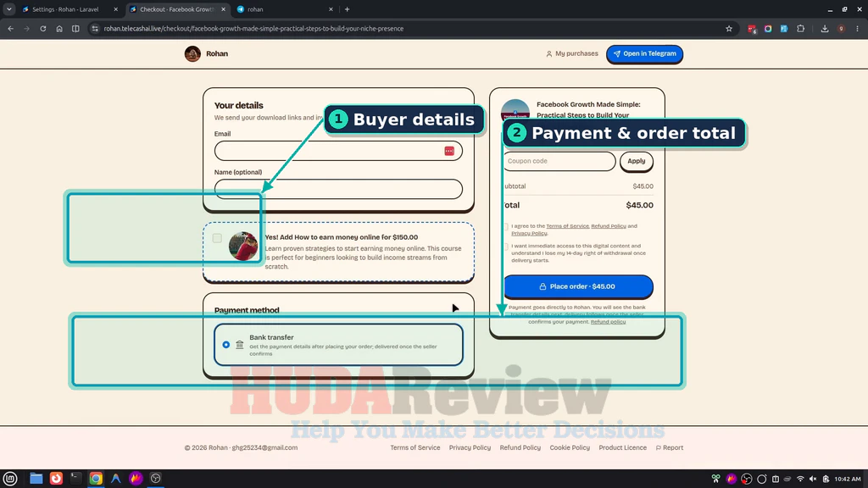Open the network Wi-Fi tray icon
The image size is (868, 488).
pos(800,480)
